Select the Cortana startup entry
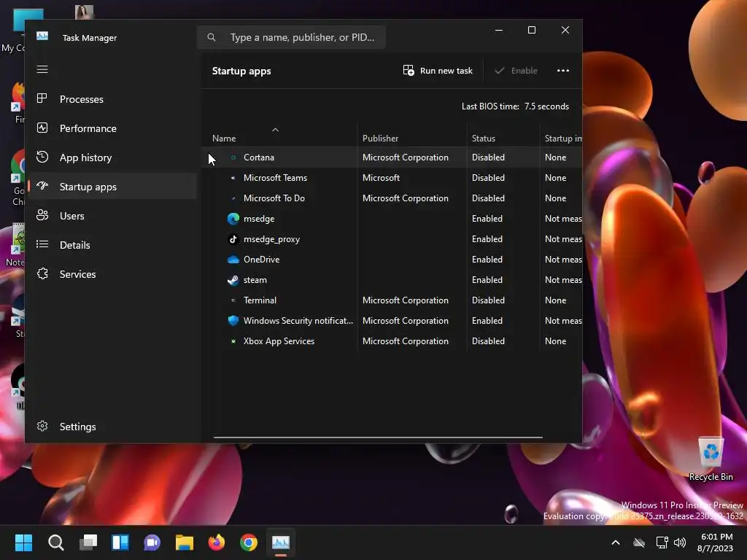The width and height of the screenshot is (747, 560). coord(392,157)
